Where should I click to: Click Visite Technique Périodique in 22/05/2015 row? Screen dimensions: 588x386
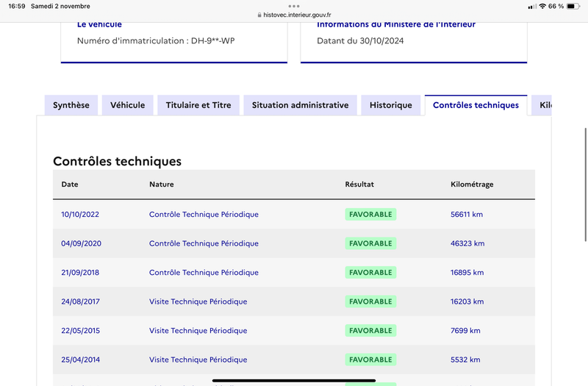(x=198, y=330)
